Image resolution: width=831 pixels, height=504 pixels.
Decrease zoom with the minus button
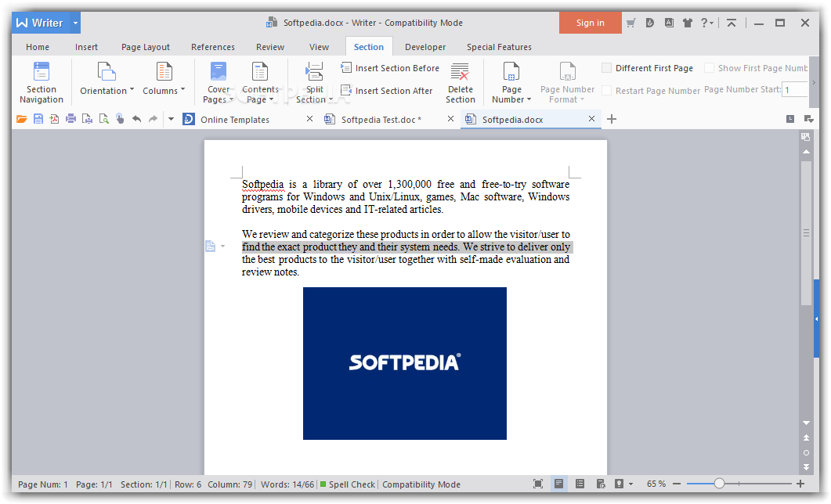677,484
